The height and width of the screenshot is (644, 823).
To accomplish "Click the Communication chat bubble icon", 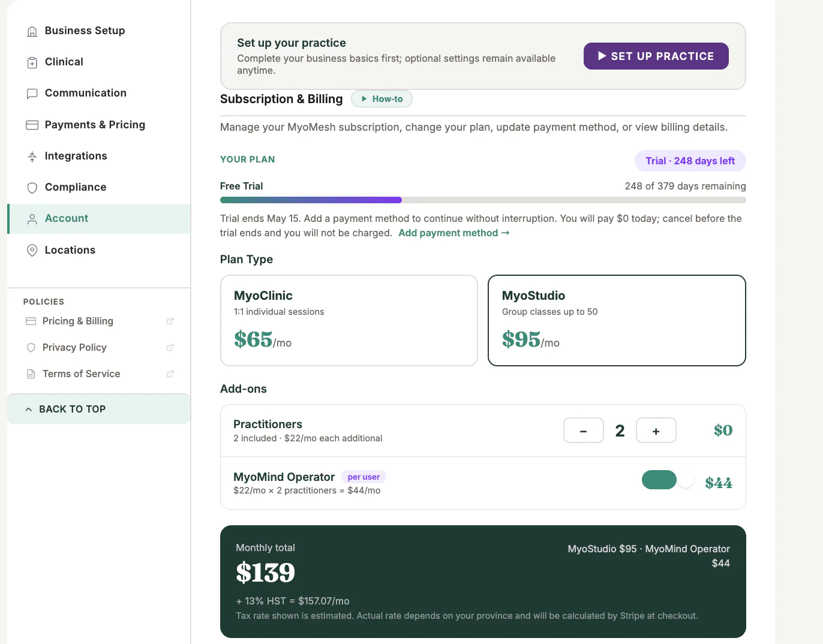I will click(x=32, y=94).
